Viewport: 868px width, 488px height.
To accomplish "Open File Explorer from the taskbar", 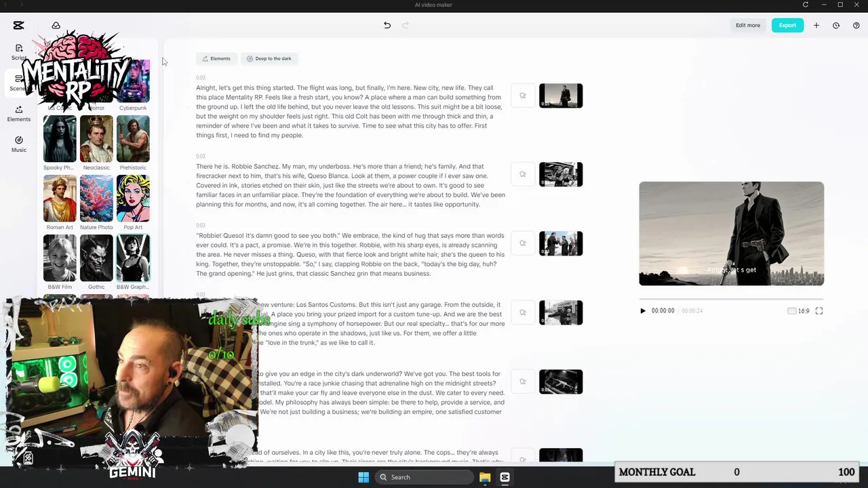I will pyautogui.click(x=485, y=477).
